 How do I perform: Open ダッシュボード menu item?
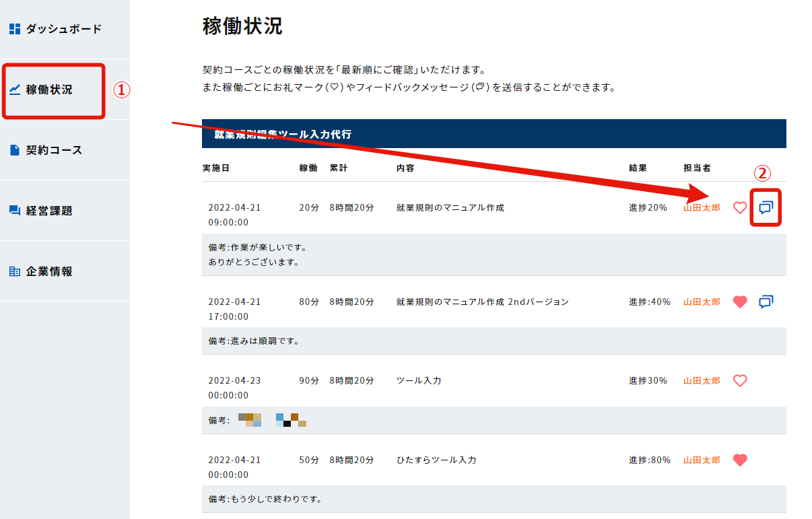coord(63,29)
